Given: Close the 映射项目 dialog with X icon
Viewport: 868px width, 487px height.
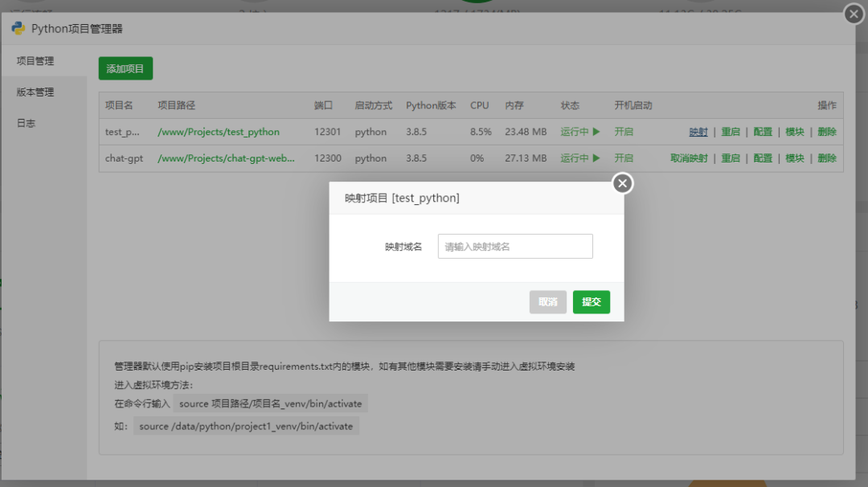Looking at the screenshot, I should click(x=622, y=184).
